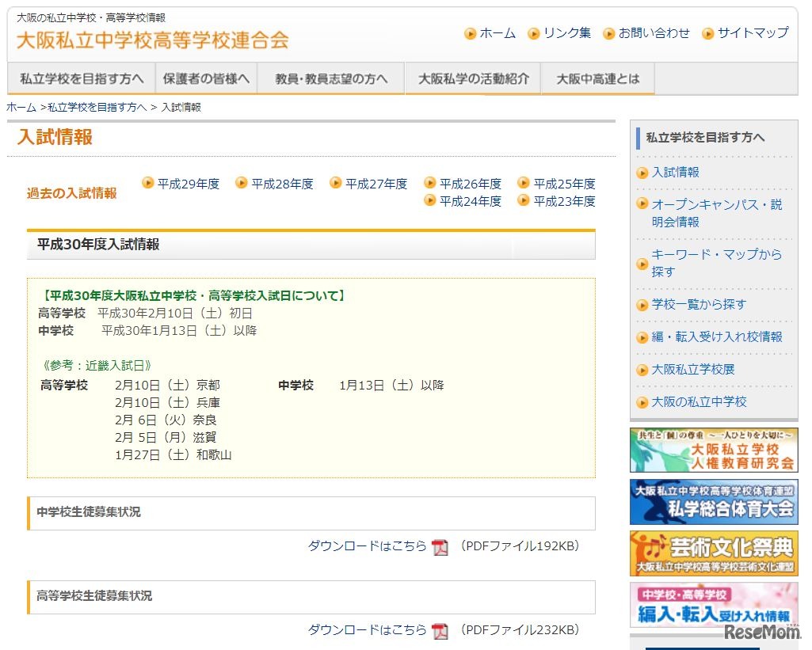Screen dimensions: 812x650
Task: Click the arrow icon next to 平成29年度
Action: pyautogui.click(x=148, y=183)
